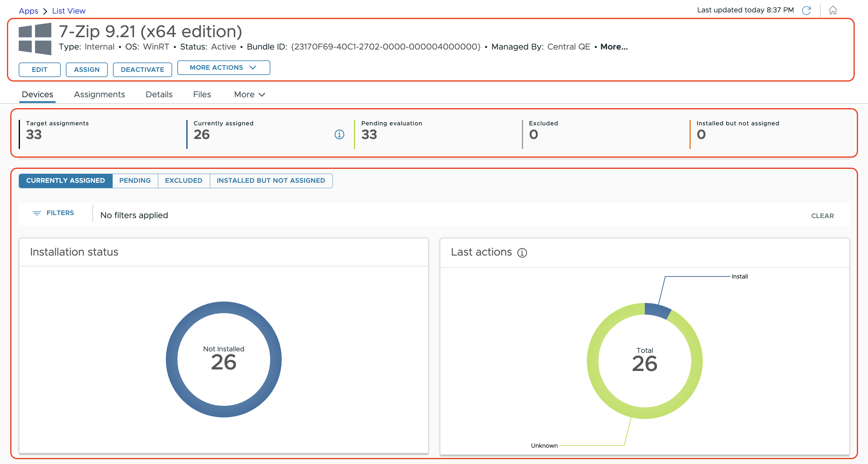Viewport: 868px width, 464px height.
Task: Click the info icon beside Last actions
Action: pyautogui.click(x=522, y=253)
